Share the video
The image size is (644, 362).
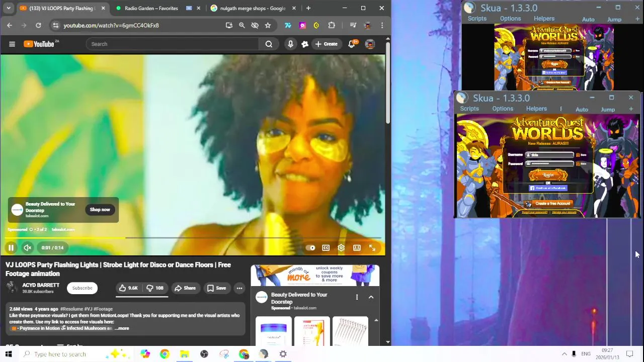[185, 288]
